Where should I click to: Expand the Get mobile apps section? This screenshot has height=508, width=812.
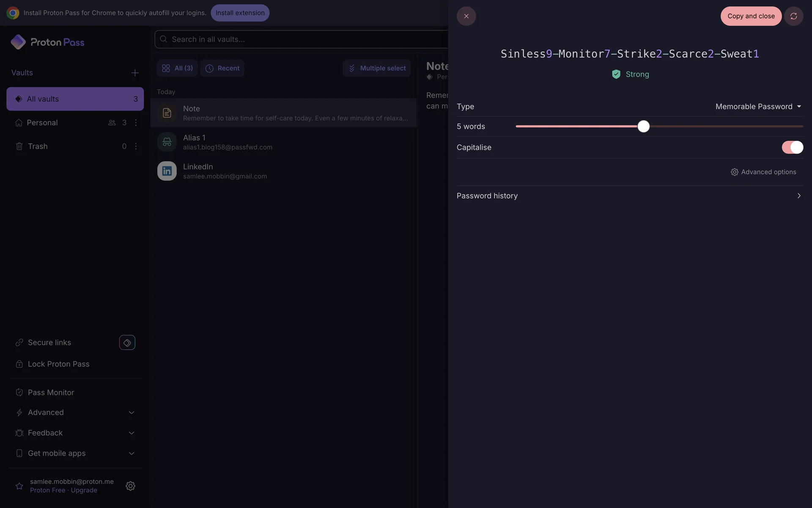coord(131,453)
